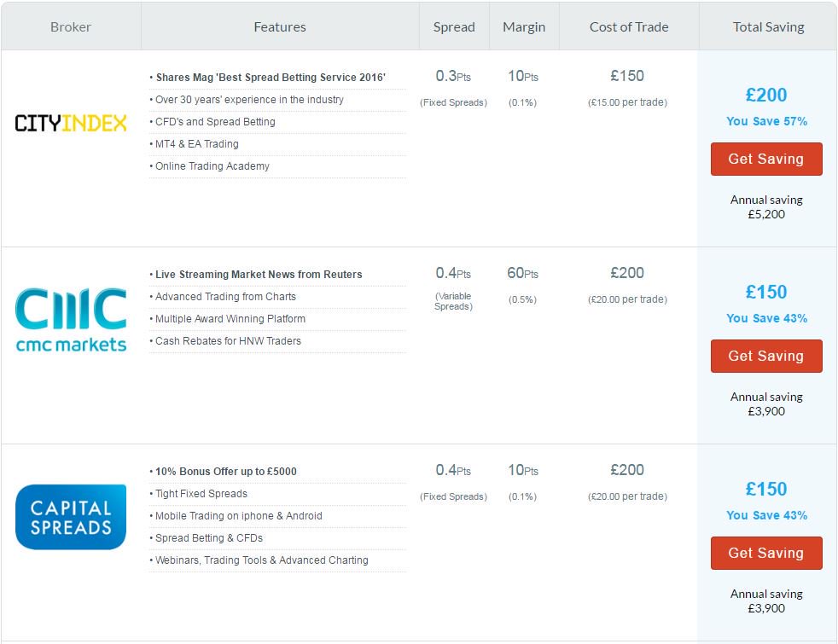The height and width of the screenshot is (644, 838).
Task: Click the Variable Spreads label
Action: click(x=453, y=302)
